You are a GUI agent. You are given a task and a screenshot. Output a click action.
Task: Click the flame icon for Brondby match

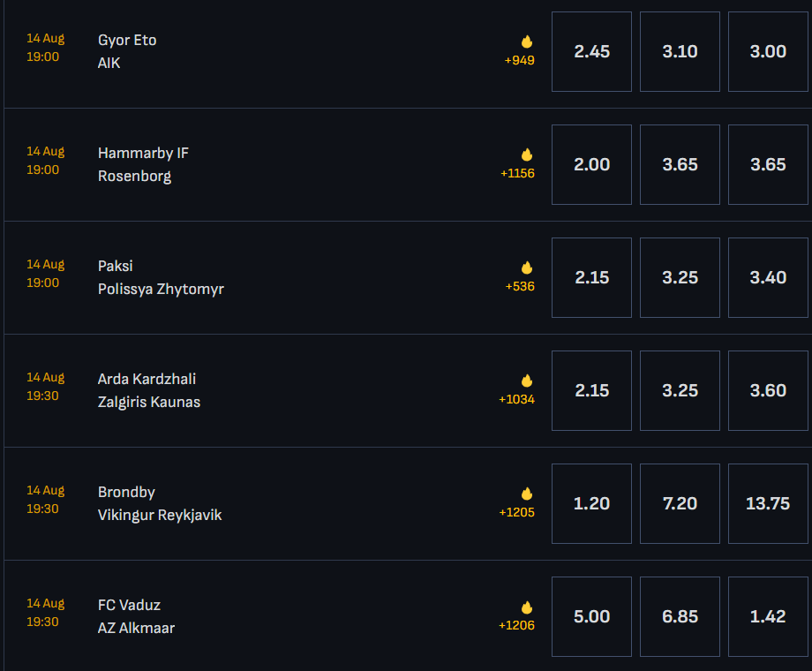(x=527, y=494)
